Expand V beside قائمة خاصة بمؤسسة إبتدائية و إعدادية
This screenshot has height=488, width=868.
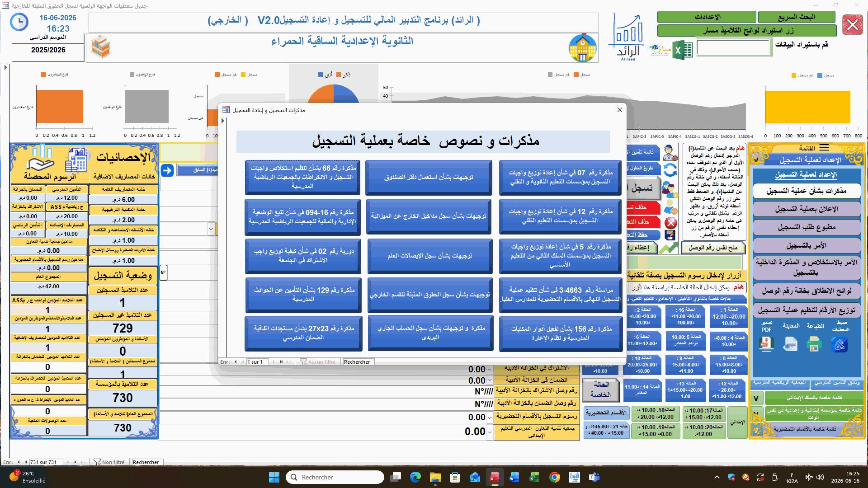tap(756, 414)
